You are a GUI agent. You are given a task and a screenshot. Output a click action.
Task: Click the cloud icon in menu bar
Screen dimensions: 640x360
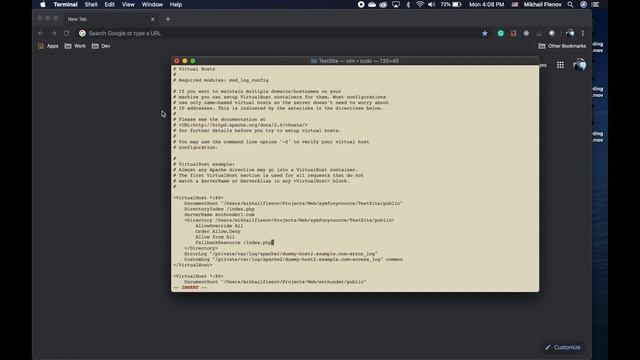[372, 4]
